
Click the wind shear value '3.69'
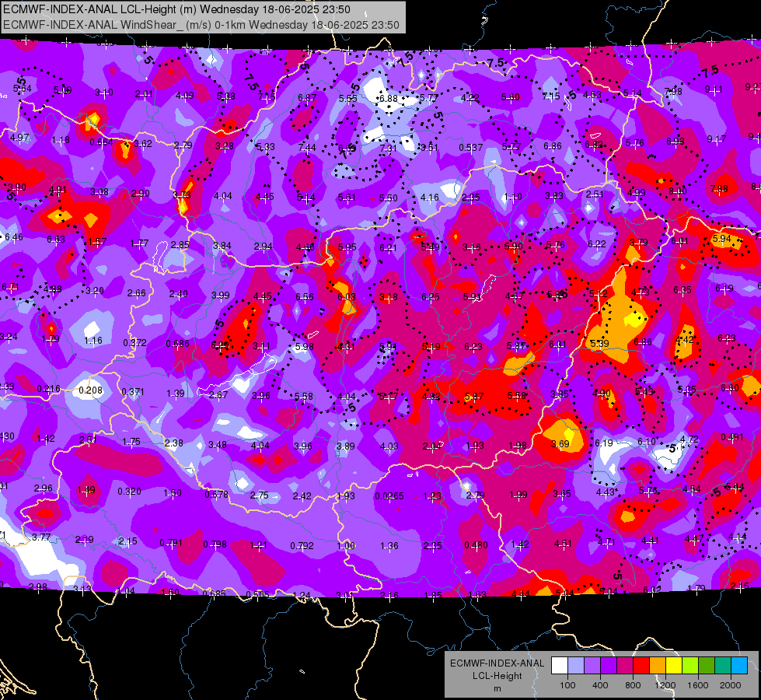click(560, 443)
